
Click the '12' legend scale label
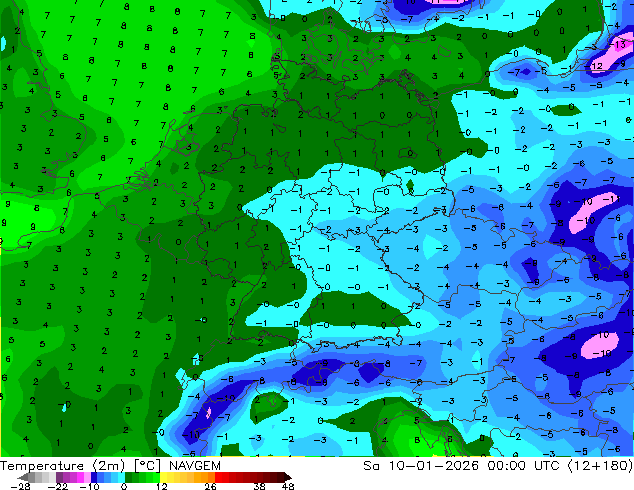pos(162,486)
